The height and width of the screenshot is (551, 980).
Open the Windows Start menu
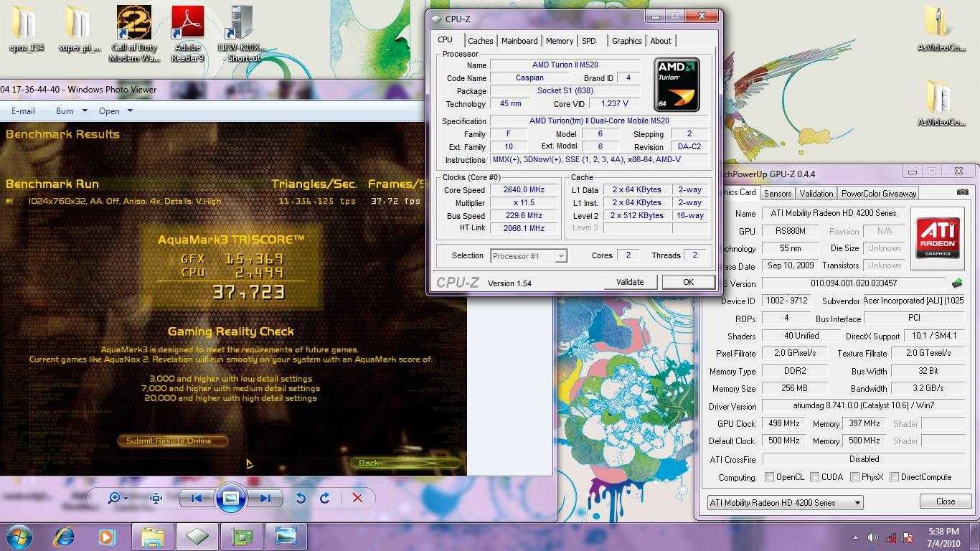tap(19, 537)
